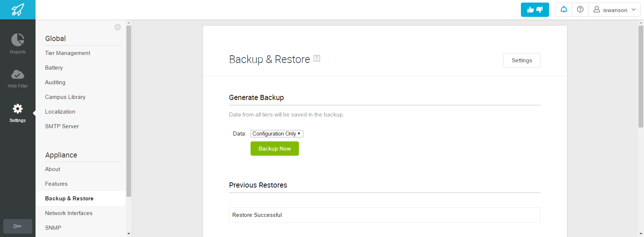The width and height of the screenshot is (644, 237).
Task: Open the SMTP Server settings page
Action: (62, 126)
